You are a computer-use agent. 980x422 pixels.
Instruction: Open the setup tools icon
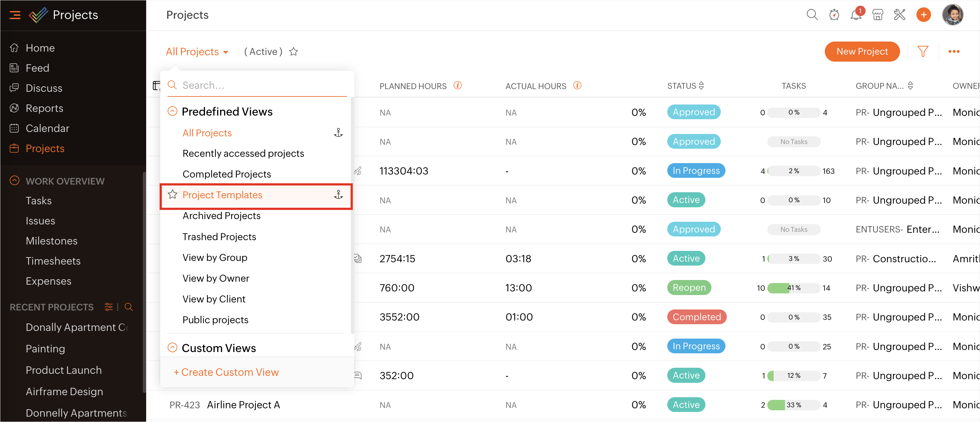coord(899,15)
